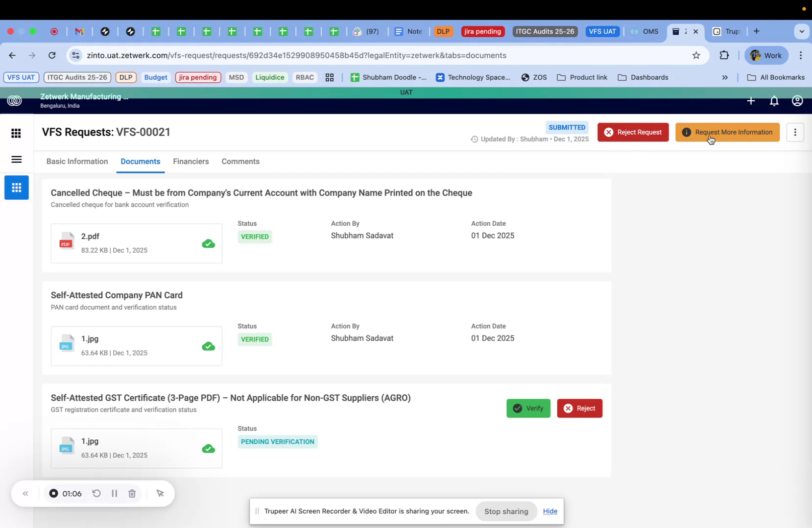Switch to the Financiers tab
The width and height of the screenshot is (812, 528).
(191, 162)
